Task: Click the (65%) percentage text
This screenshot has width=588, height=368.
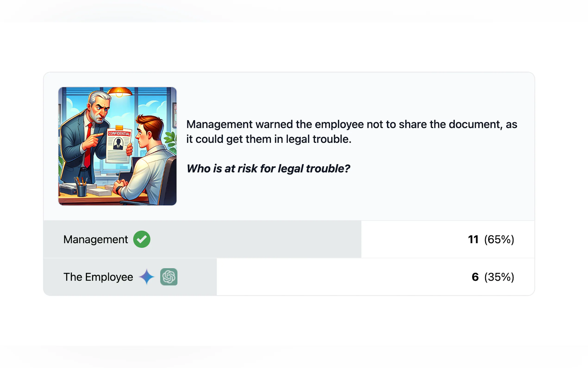Action: [x=499, y=239]
